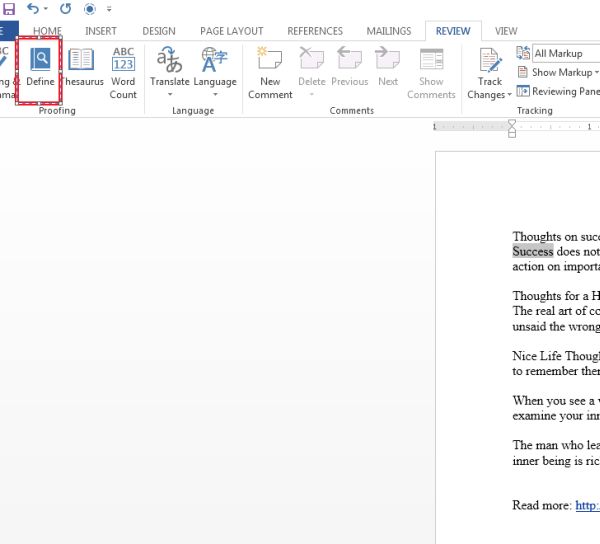Click the Define dictionary icon
The width and height of the screenshot is (600, 544).
(x=40, y=59)
